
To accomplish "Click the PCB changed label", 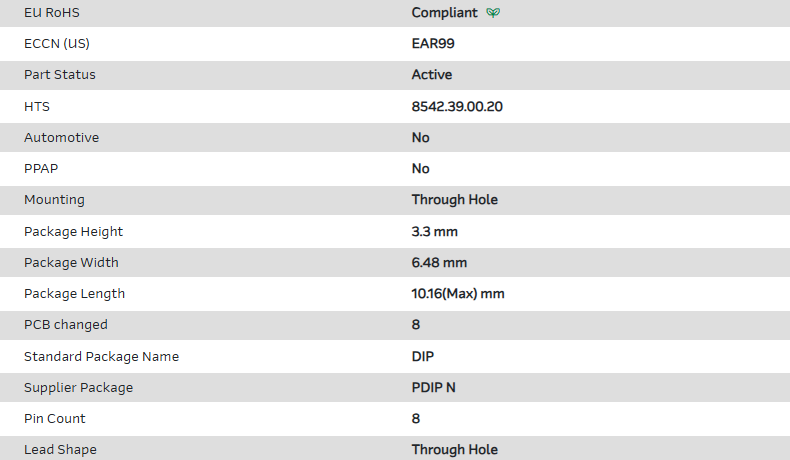I will click(x=65, y=325).
